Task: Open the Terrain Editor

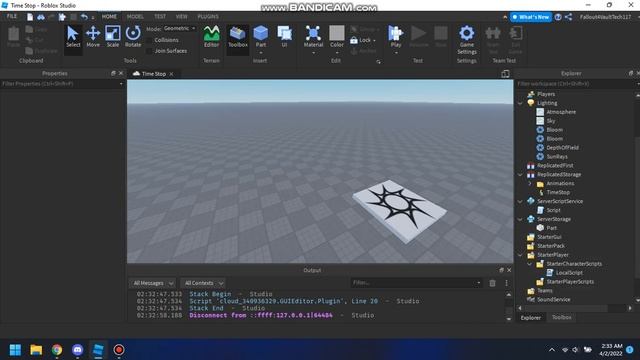Action: [x=211, y=37]
